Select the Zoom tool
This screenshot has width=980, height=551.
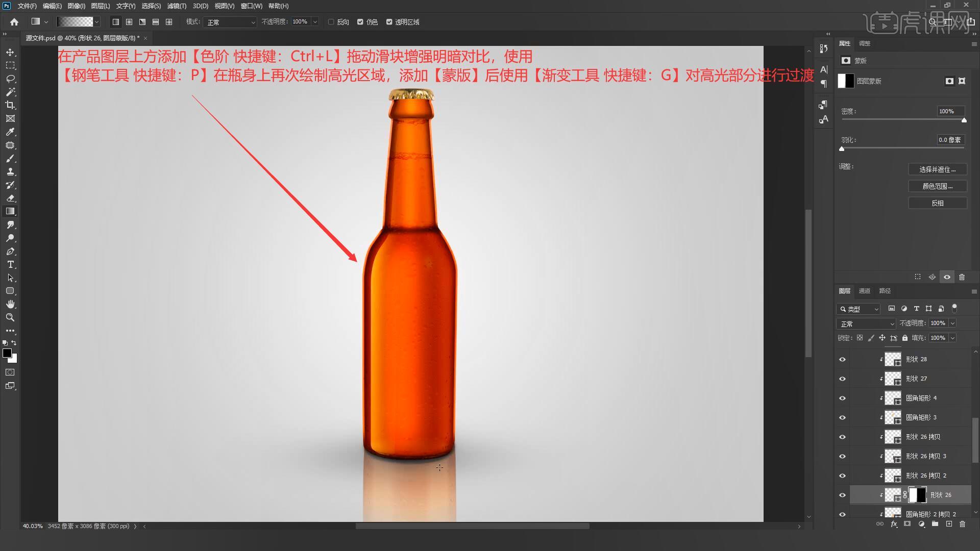tap(10, 317)
